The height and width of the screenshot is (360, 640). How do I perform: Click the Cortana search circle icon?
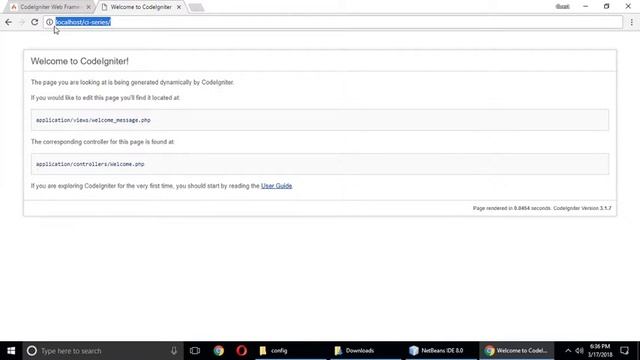[x=32, y=351]
